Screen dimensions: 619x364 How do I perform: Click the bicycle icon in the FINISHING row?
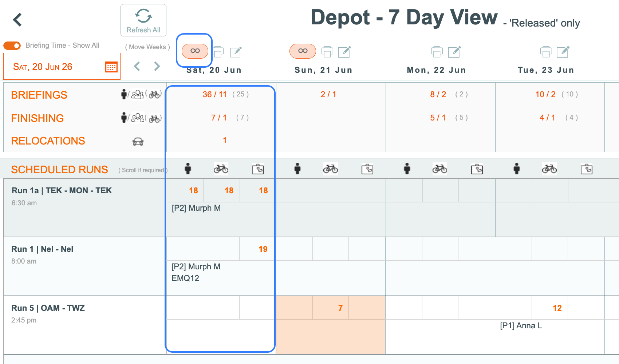(154, 119)
